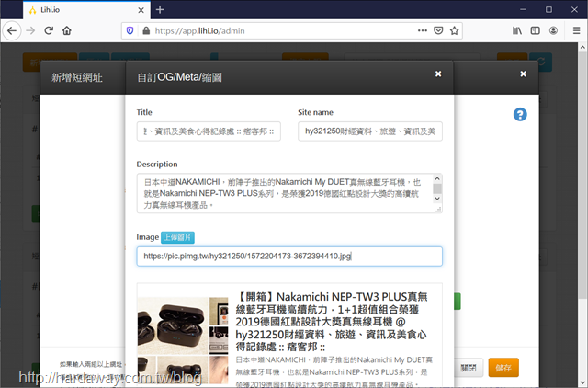Edit the Site name field
The width and height of the screenshot is (588, 388).
pyautogui.click(x=370, y=131)
